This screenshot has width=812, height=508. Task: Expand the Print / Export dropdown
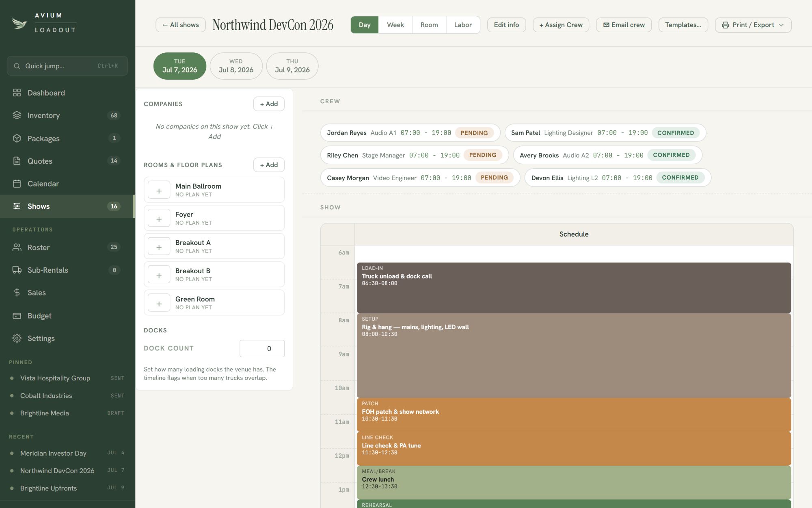coord(753,25)
